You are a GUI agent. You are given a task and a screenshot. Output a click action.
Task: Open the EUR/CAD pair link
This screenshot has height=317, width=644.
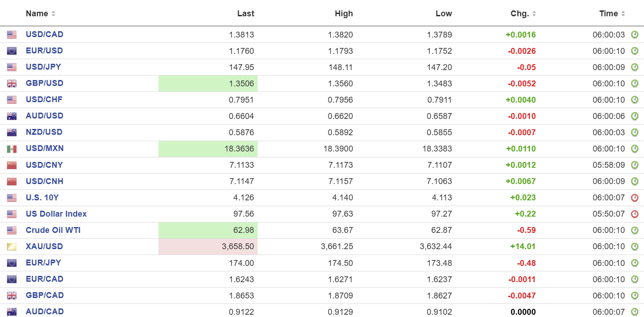coord(44,279)
